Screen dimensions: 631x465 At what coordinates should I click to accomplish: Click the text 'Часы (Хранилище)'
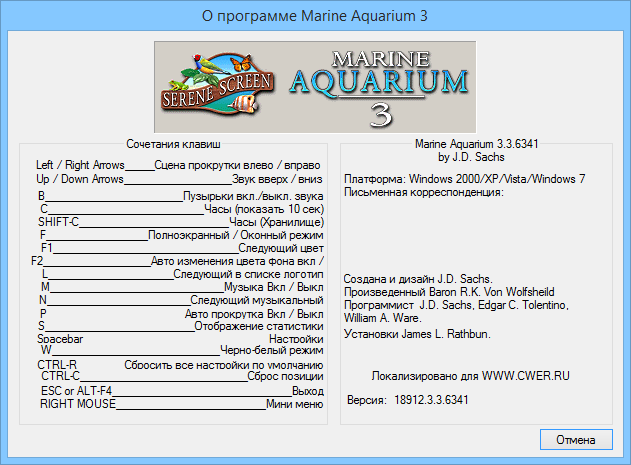coord(276,222)
